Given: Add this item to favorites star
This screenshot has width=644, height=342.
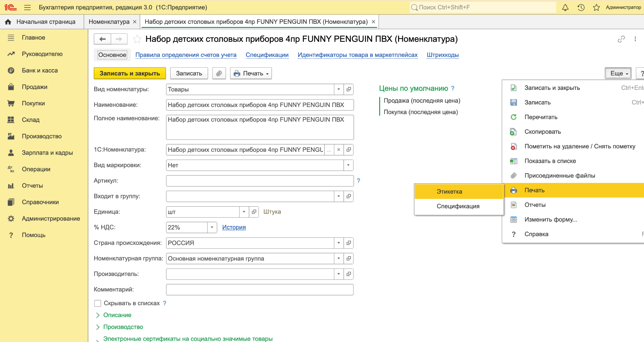Looking at the screenshot, I should coord(137,39).
